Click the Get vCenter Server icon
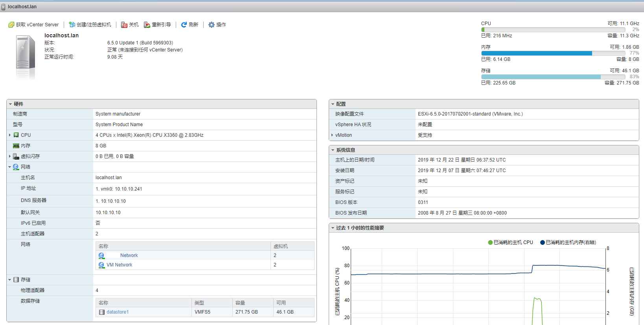This screenshot has width=644, height=325. coord(11,25)
